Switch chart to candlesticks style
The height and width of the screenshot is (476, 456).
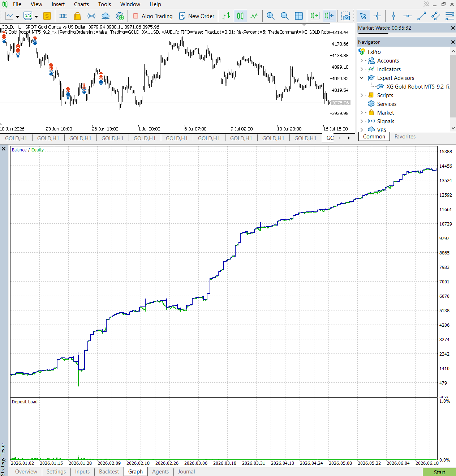coord(240,16)
